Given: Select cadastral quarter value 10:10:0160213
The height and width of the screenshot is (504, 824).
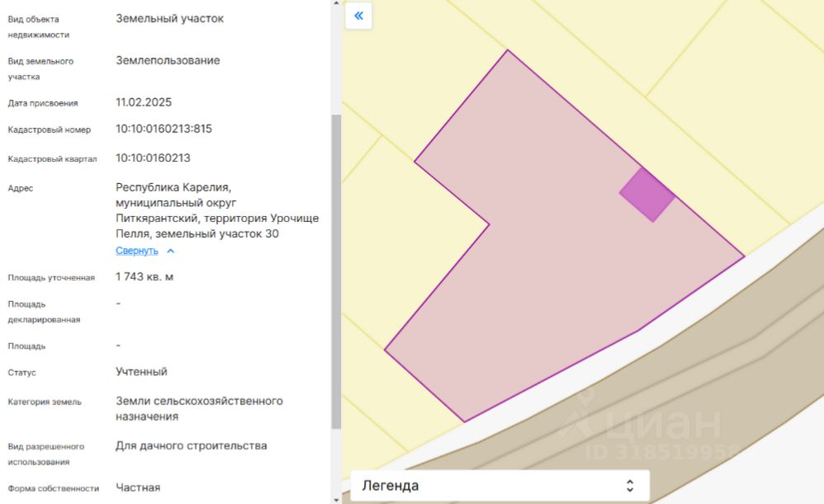Looking at the screenshot, I should pos(153,158).
